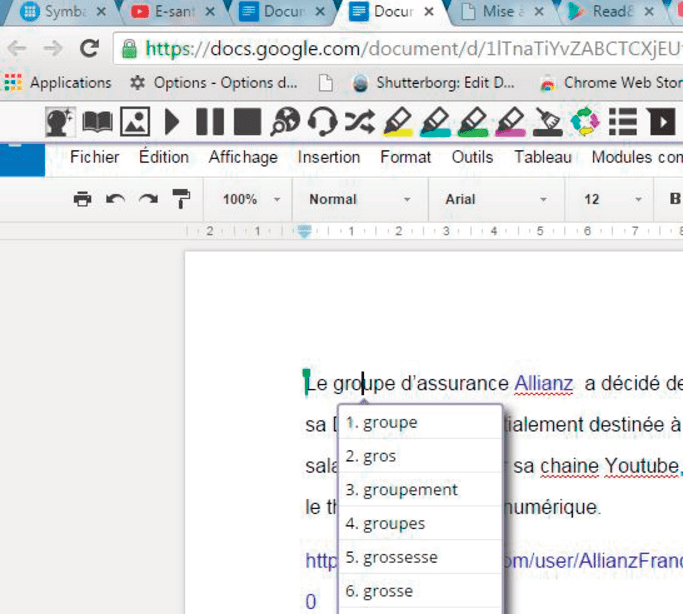Open the Arial font dropdown

tap(495, 199)
